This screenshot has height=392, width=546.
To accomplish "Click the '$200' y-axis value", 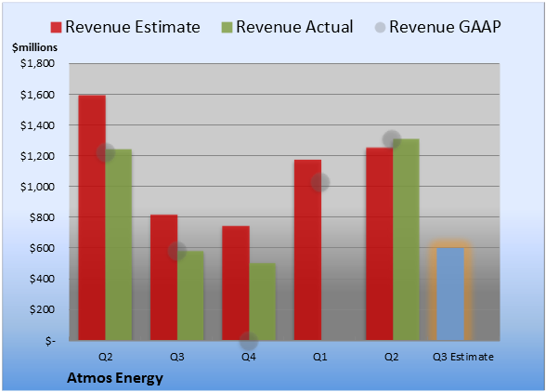I will (x=42, y=309).
